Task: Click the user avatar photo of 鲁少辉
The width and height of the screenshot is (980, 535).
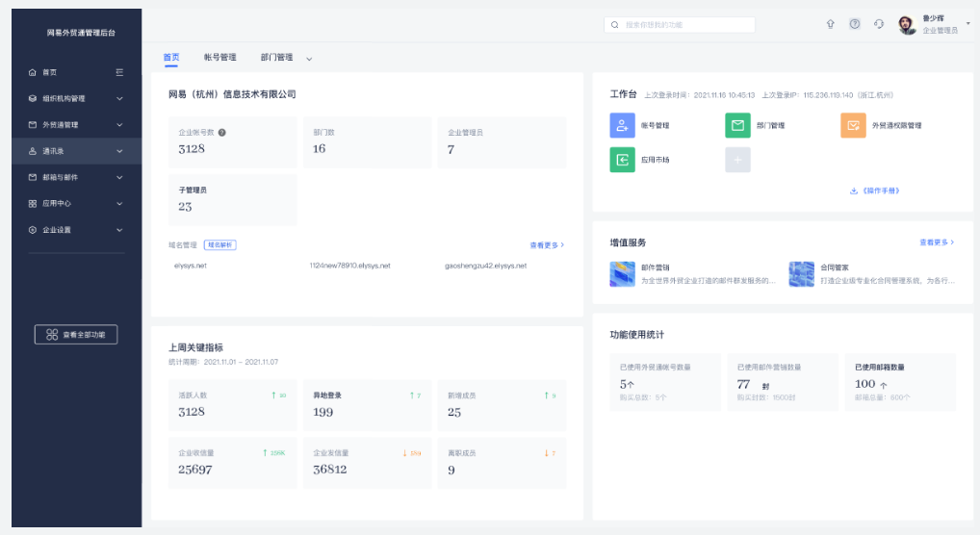Action: pyautogui.click(x=907, y=25)
